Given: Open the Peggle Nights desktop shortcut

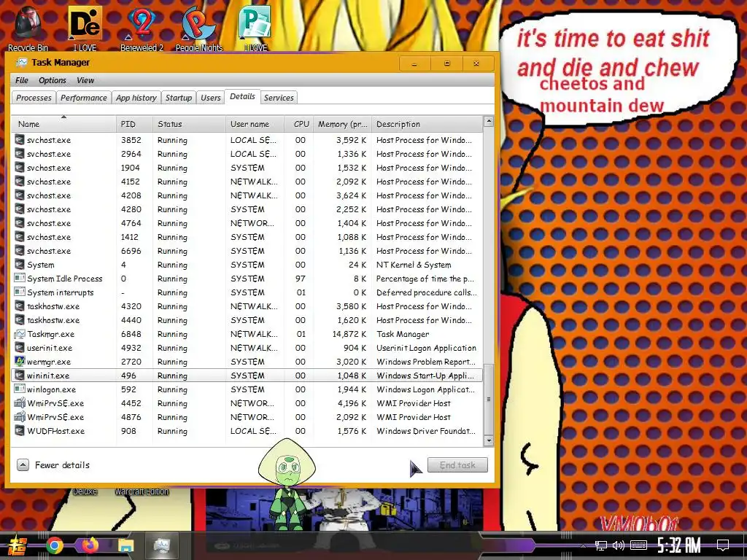Looking at the screenshot, I should coord(198,28).
